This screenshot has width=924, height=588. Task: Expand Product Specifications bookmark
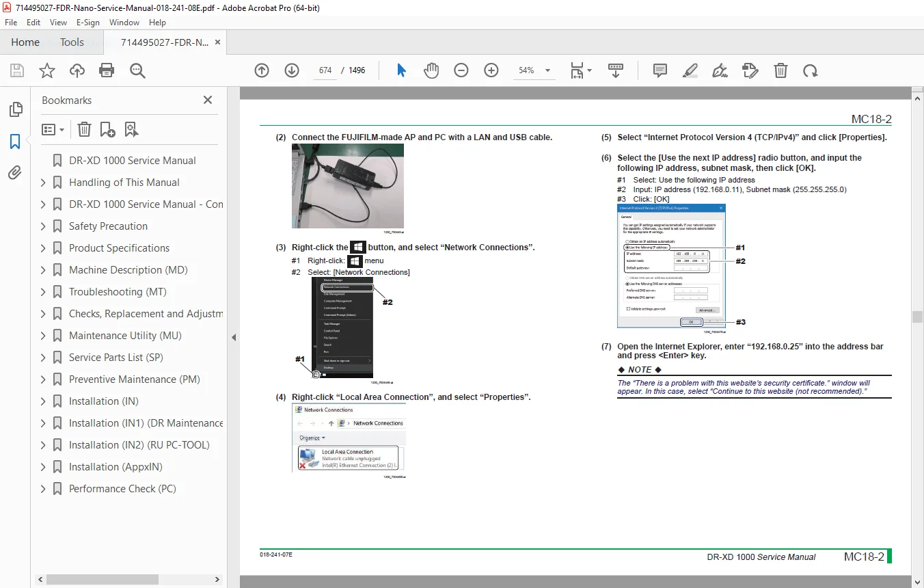[x=43, y=248]
